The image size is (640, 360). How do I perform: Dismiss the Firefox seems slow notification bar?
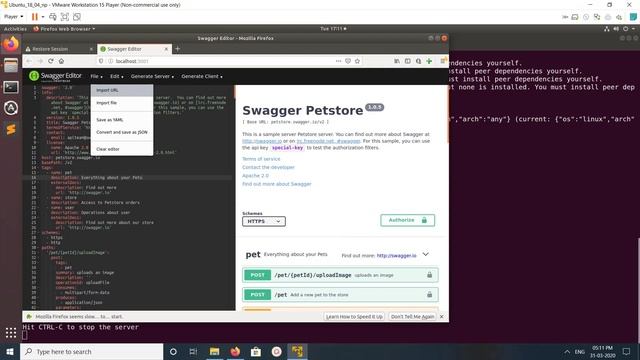pos(442,316)
